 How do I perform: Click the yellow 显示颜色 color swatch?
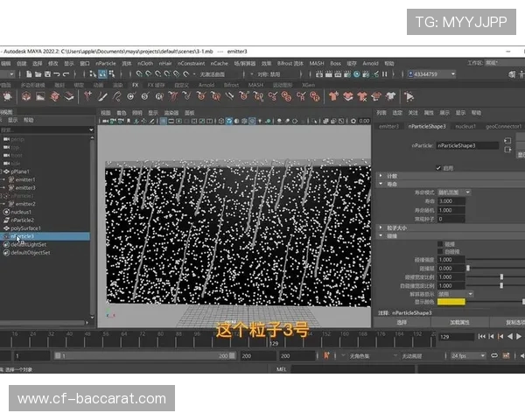point(451,302)
